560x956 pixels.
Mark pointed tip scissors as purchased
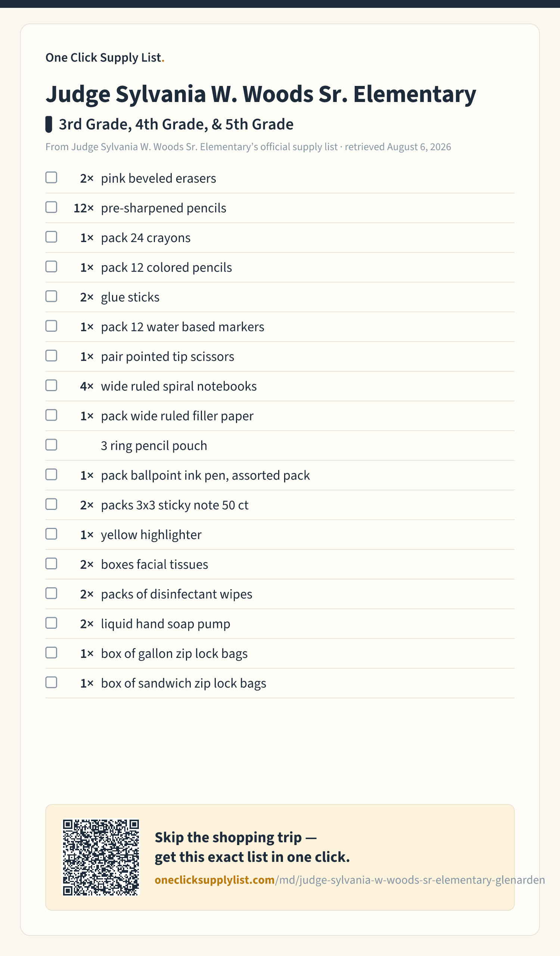tap(51, 356)
